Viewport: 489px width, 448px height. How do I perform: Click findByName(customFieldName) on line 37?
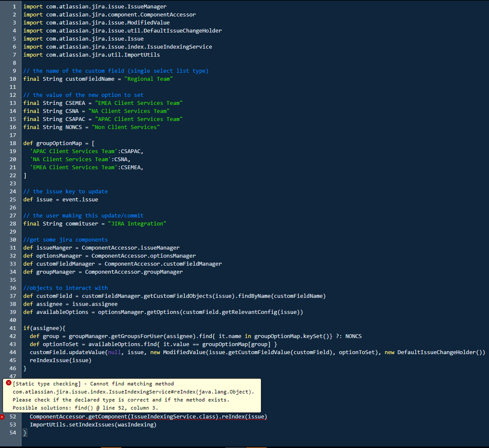[282, 296]
